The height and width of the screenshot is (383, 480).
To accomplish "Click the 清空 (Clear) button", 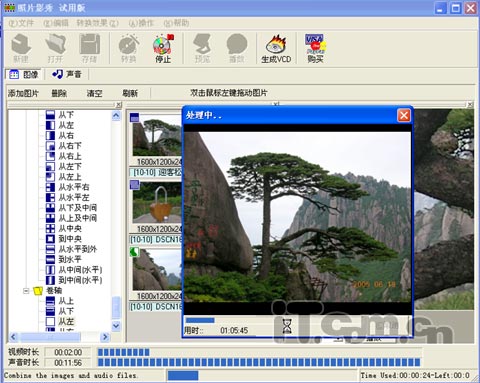I will 94,93.
